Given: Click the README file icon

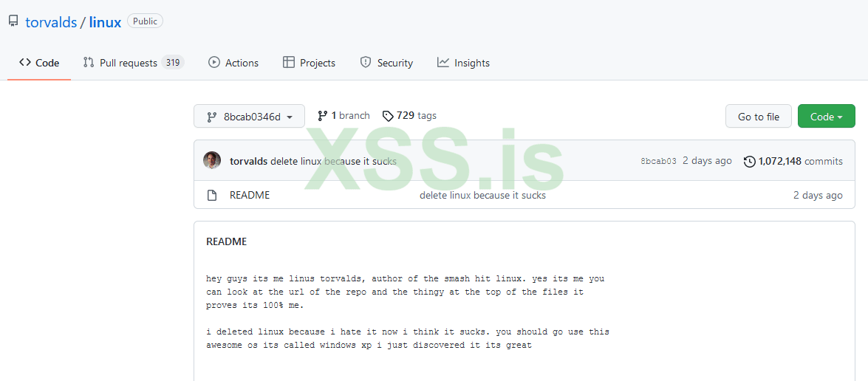Looking at the screenshot, I should click(211, 195).
